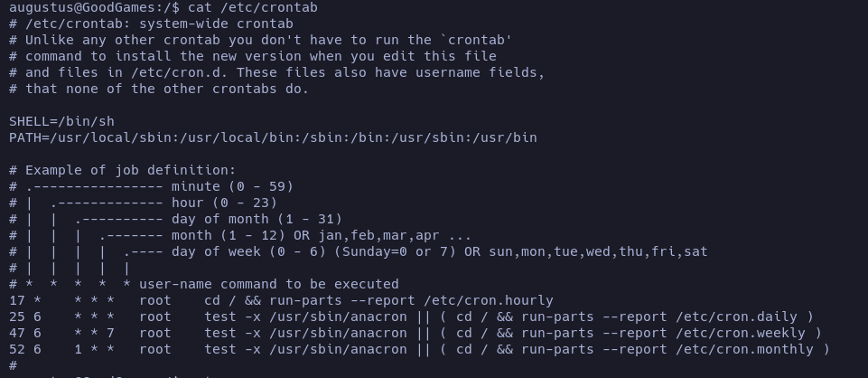The width and height of the screenshot is (868, 378).
Task: Click 'user-name command to be executed' header
Action: point(268,284)
